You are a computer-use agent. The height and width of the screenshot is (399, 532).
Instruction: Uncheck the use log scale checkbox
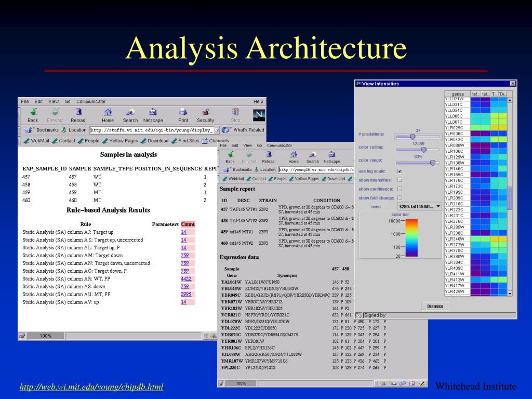click(x=400, y=171)
